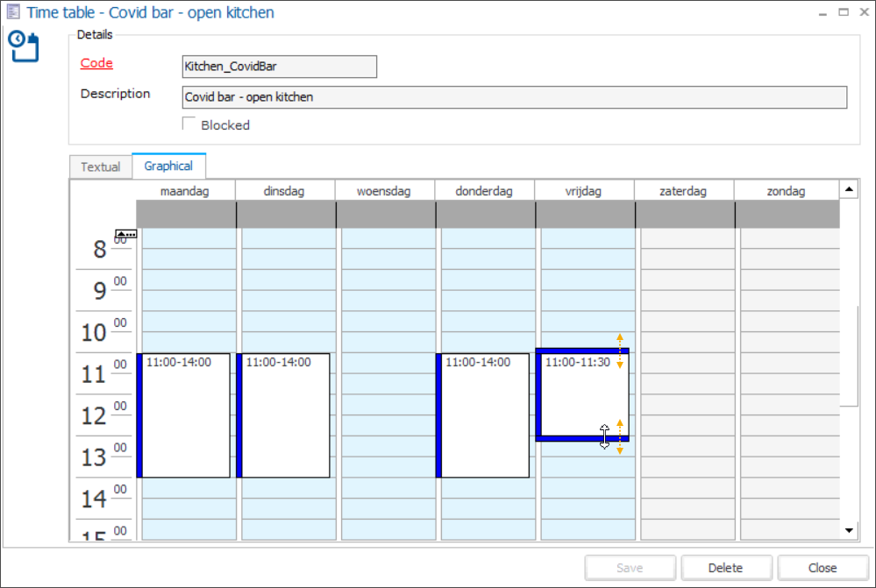Click the zaterdag column header
876x588 pixels.
coord(684,190)
